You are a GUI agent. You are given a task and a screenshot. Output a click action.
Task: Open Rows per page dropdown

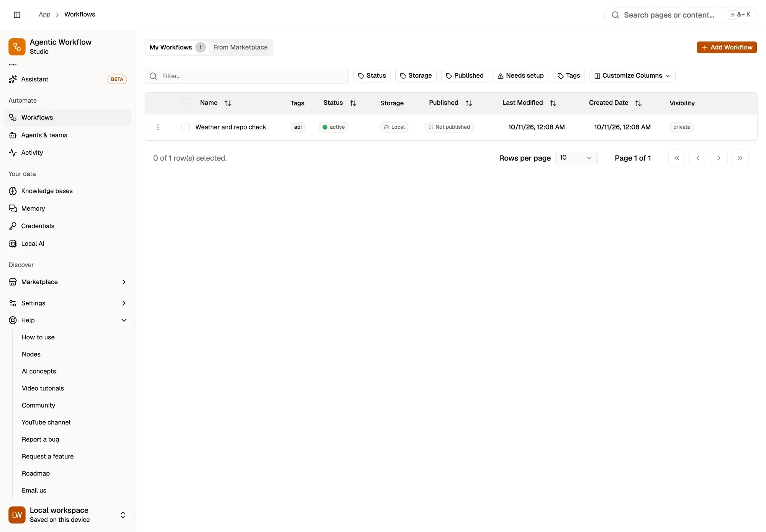coord(576,158)
